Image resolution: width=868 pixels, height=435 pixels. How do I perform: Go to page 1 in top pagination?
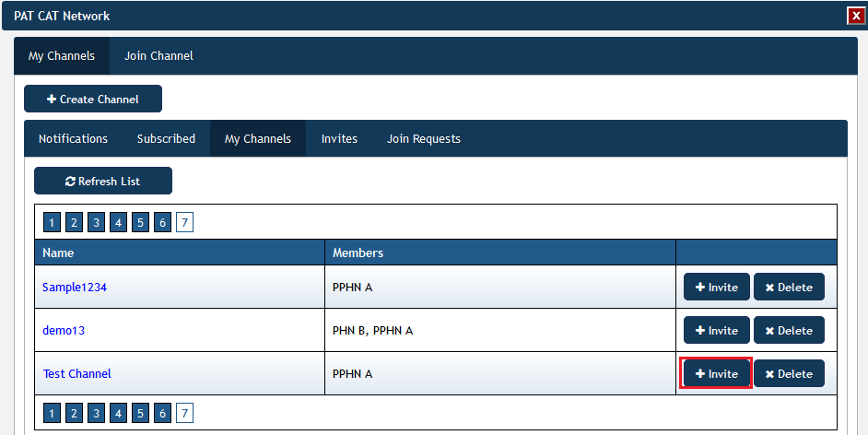52,222
